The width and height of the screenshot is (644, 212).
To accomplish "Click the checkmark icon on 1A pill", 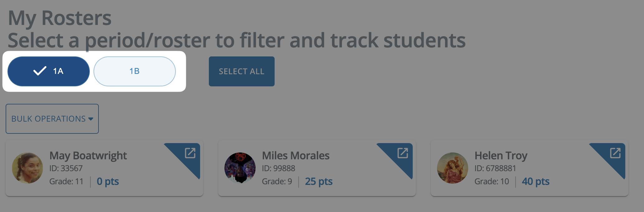I will coord(40,71).
